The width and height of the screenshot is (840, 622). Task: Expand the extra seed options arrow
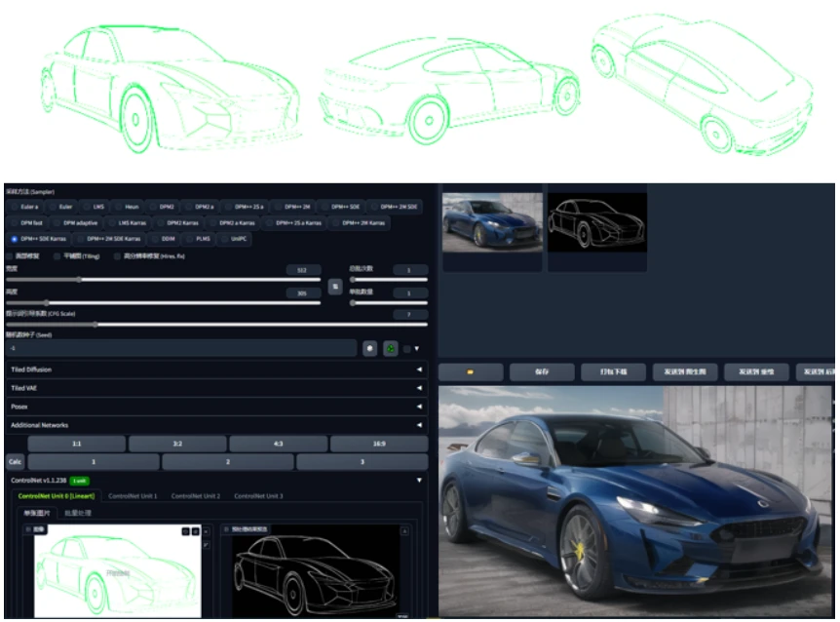click(x=416, y=349)
